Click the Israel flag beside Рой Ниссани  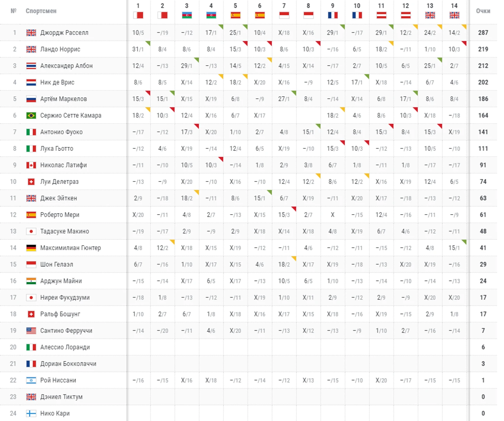click(x=31, y=380)
